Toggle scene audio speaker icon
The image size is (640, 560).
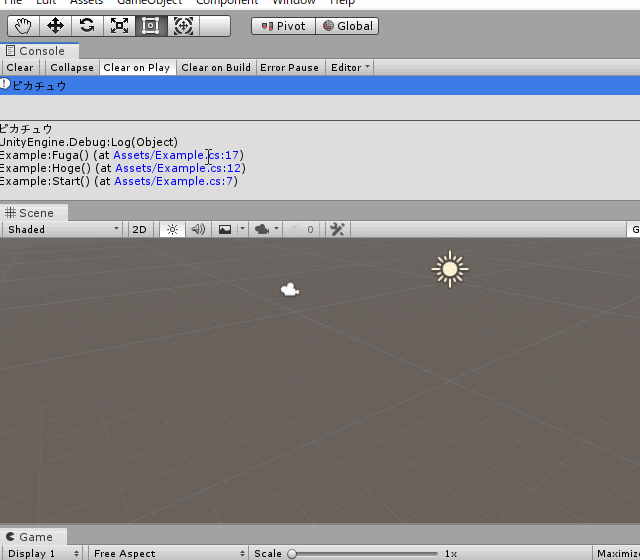198,229
